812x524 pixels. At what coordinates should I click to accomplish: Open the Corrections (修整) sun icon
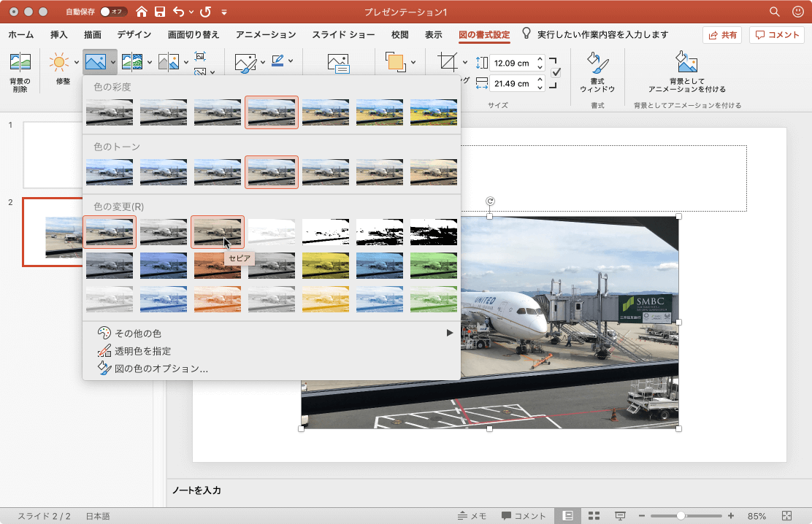[59, 63]
